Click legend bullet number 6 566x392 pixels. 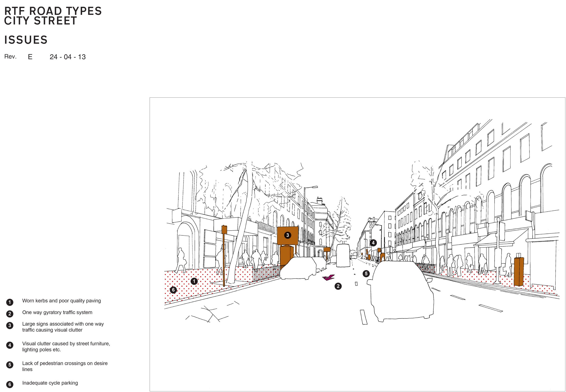10,384
